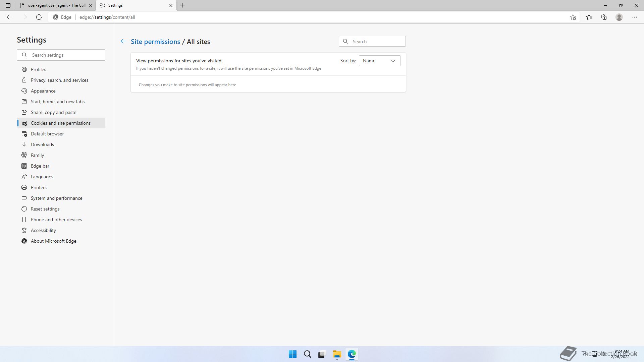Open the Collections icon in toolbar

pos(604,17)
